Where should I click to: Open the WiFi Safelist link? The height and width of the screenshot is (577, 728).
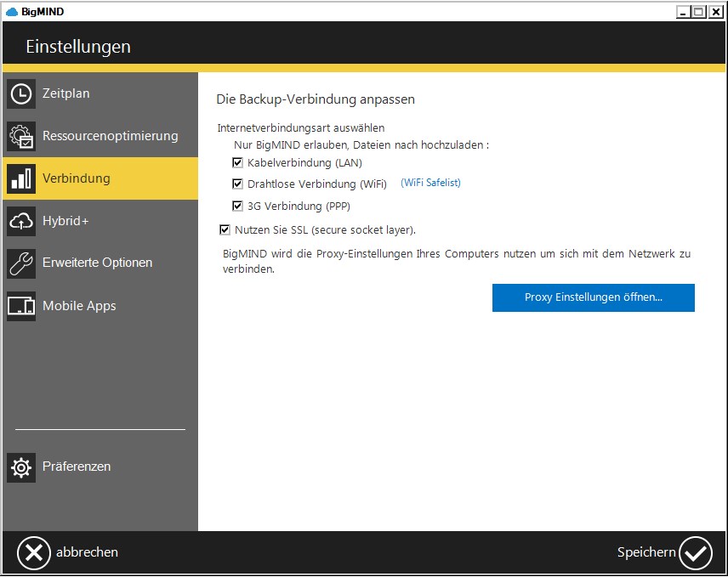click(430, 183)
